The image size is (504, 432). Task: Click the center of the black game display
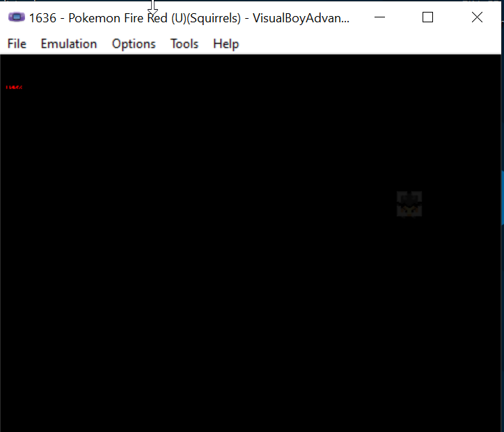point(251,242)
